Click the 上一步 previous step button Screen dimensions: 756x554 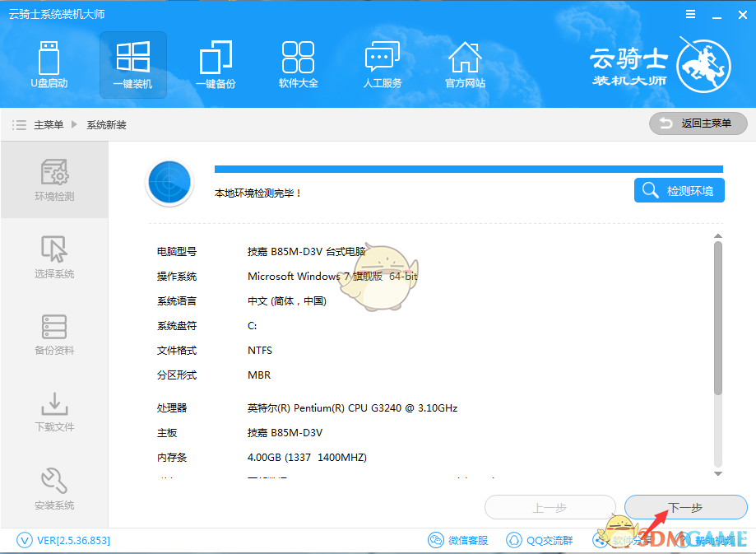point(550,508)
